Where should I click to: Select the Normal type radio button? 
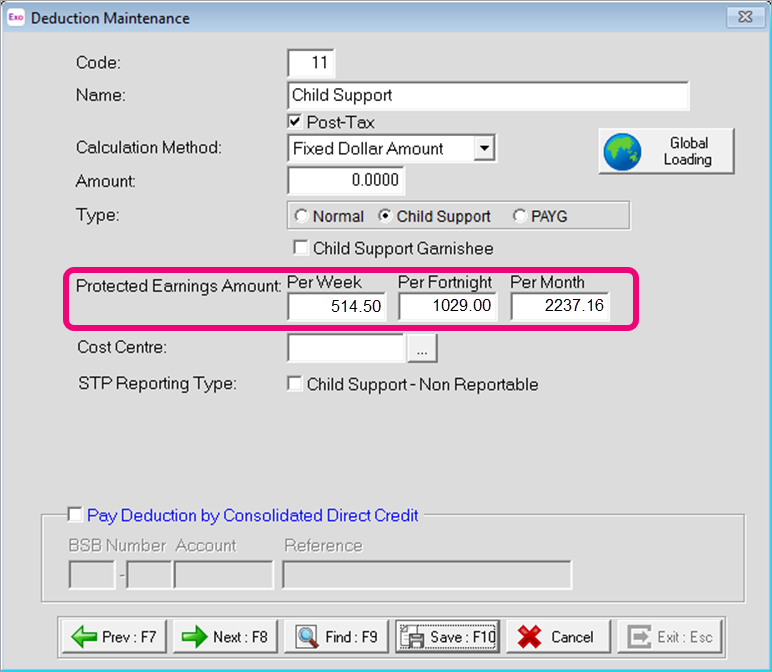pos(301,216)
